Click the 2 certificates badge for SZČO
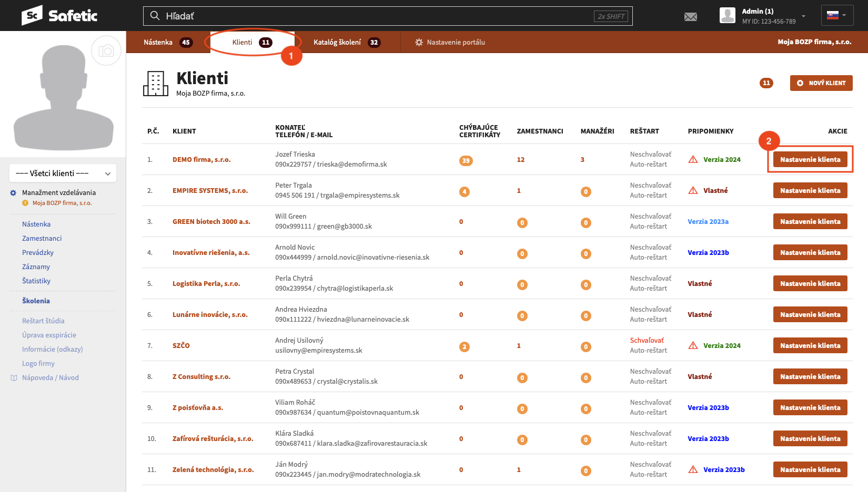The width and height of the screenshot is (868, 492). (464, 346)
